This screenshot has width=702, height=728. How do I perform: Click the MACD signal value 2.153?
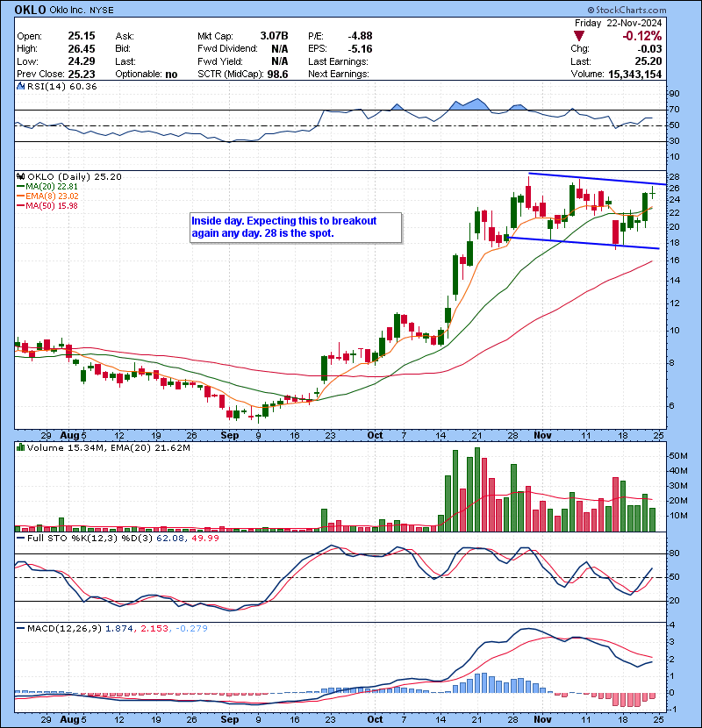(154, 628)
